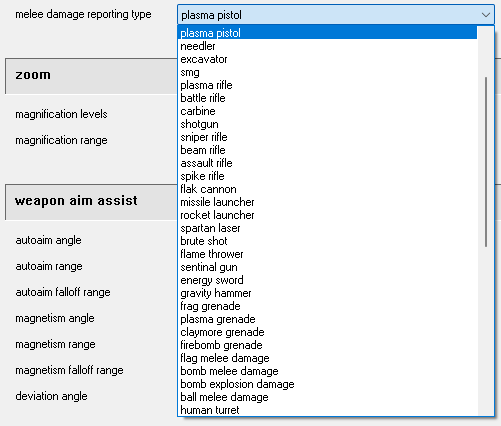The width and height of the screenshot is (501, 426).
Task: Select 'battle rifle' option
Action: point(328,98)
